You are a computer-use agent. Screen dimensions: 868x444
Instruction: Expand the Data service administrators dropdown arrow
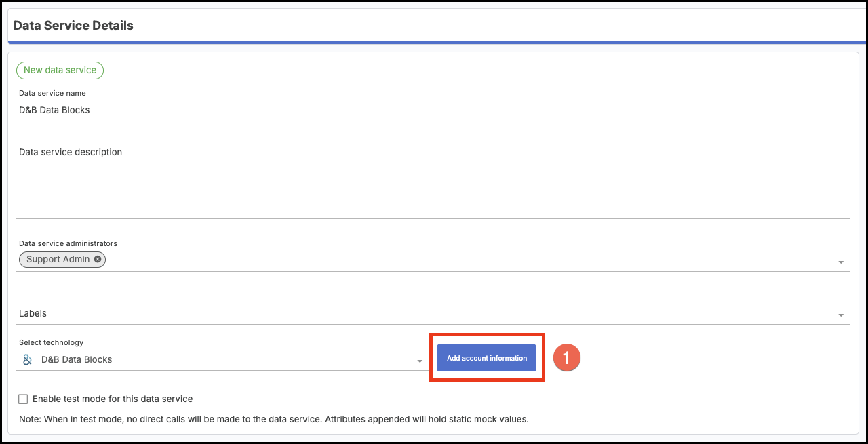[841, 262]
